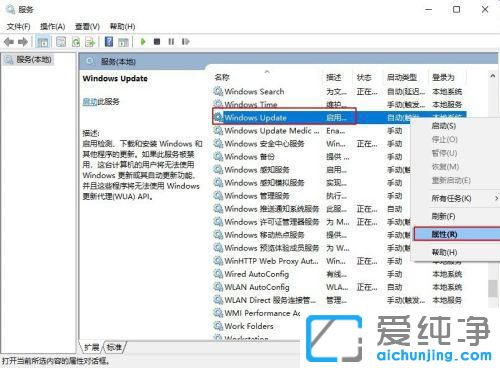Open the 操作(A) menu
Image resolution: width=500 pixels, height=368 pixels.
click(52, 26)
